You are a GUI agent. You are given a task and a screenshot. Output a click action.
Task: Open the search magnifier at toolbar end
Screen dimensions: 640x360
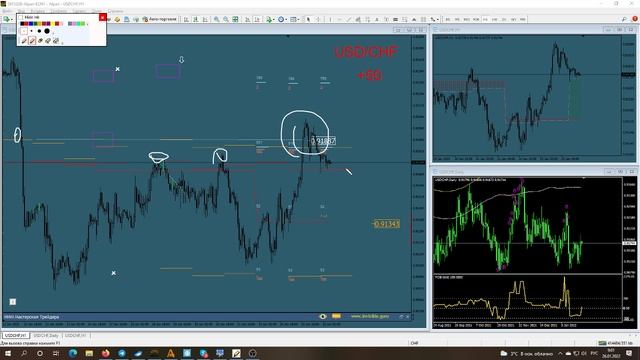pos(624,19)
